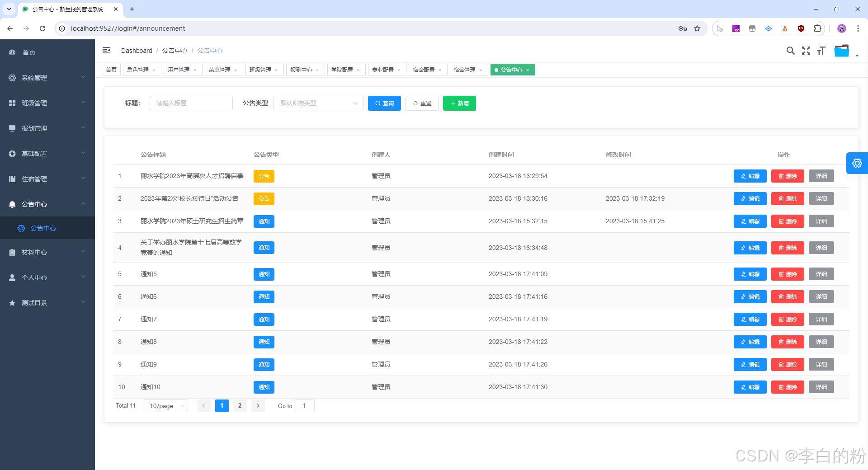Go to next page arrow

click(258, 406)
